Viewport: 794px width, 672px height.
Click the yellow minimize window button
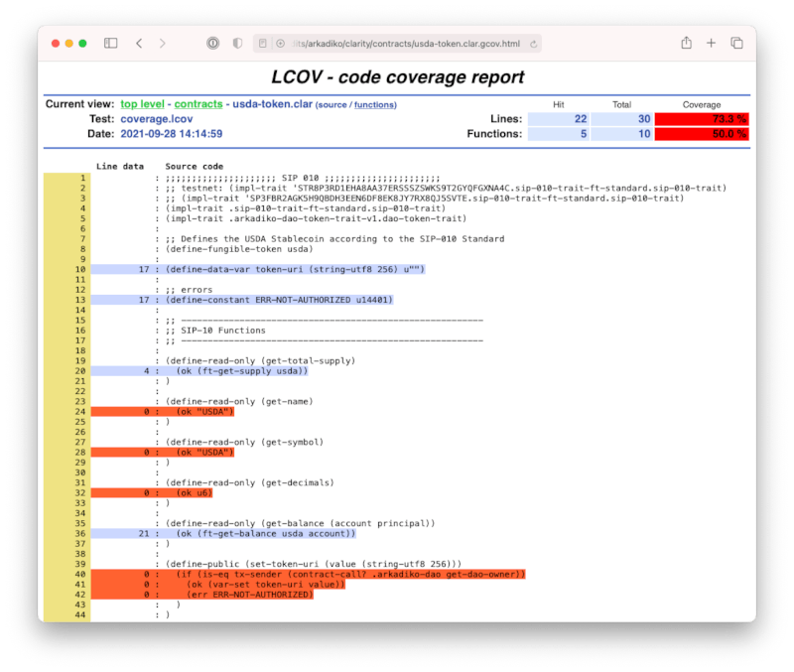click(69, 44)
